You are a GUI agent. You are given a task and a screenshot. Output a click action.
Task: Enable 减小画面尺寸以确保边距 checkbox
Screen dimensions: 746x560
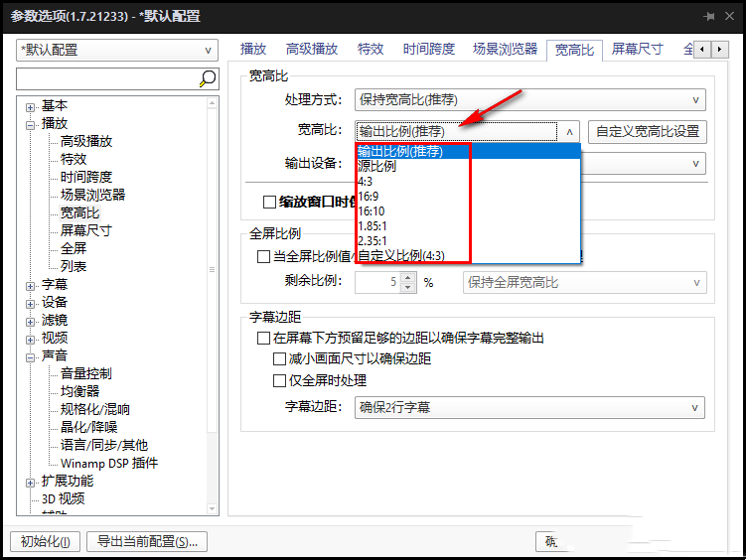[279, 358]
